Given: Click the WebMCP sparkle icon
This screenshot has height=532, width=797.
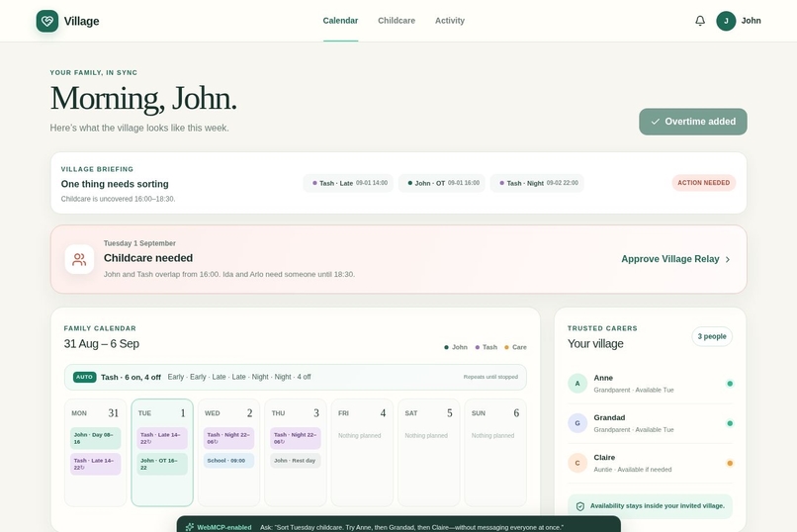Looking at the screenshot, I should click(190, 527).
